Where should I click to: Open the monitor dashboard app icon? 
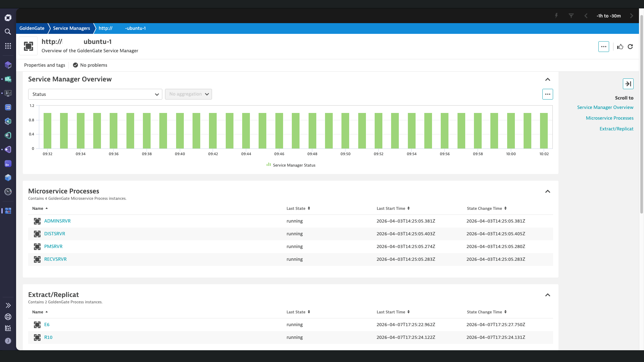8,93
